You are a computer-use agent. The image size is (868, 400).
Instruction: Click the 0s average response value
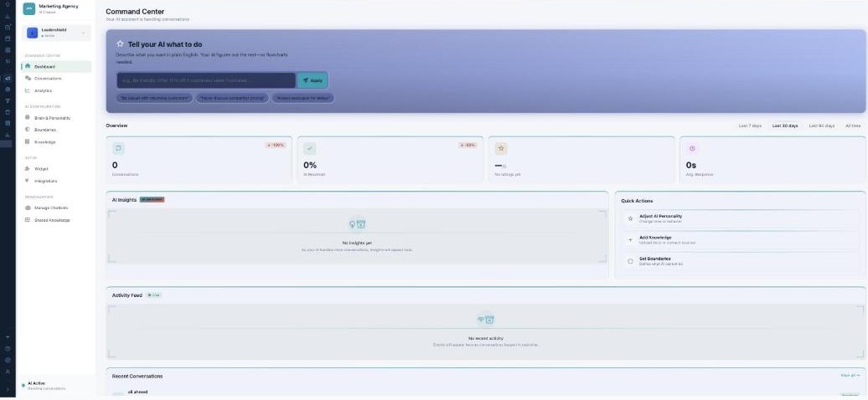691,165
